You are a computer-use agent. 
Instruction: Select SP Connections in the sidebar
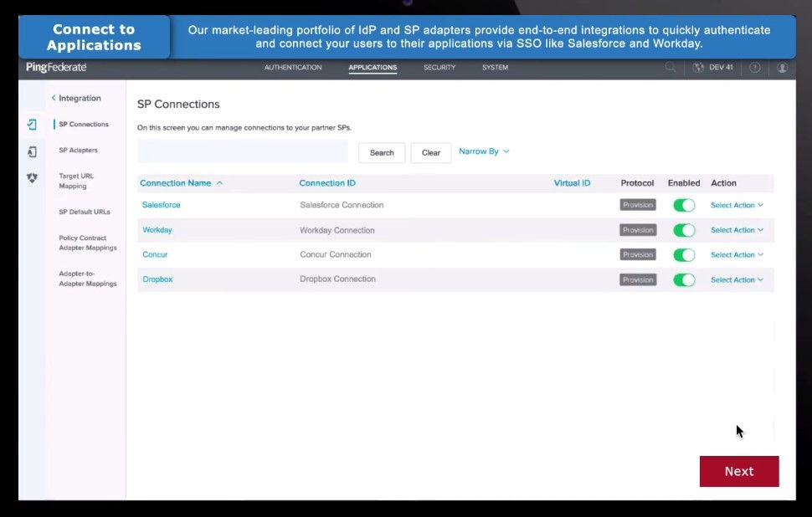coord(84,124)
